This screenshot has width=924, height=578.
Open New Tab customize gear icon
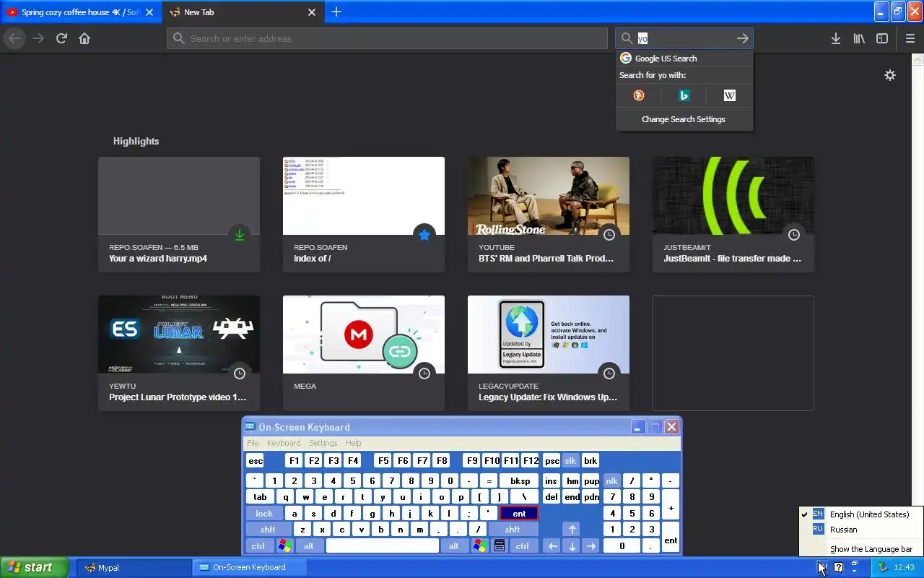[890, 75]
